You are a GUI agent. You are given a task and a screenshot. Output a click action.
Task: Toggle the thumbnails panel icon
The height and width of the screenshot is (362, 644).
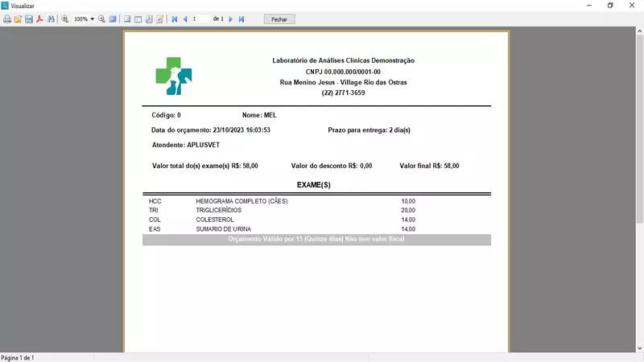pyautogui.click(x=138, y=19)
